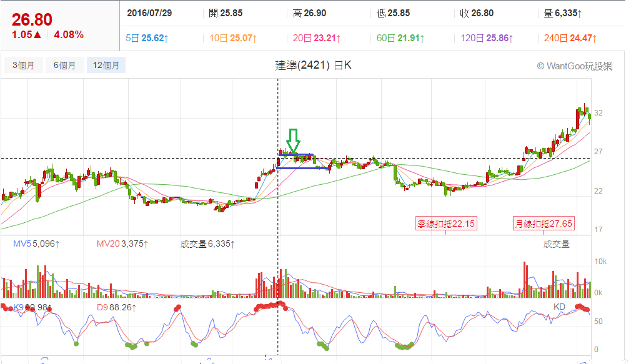Click the large price 26.80
Viewport: 631px width, 364px height.
coord(32,20)
